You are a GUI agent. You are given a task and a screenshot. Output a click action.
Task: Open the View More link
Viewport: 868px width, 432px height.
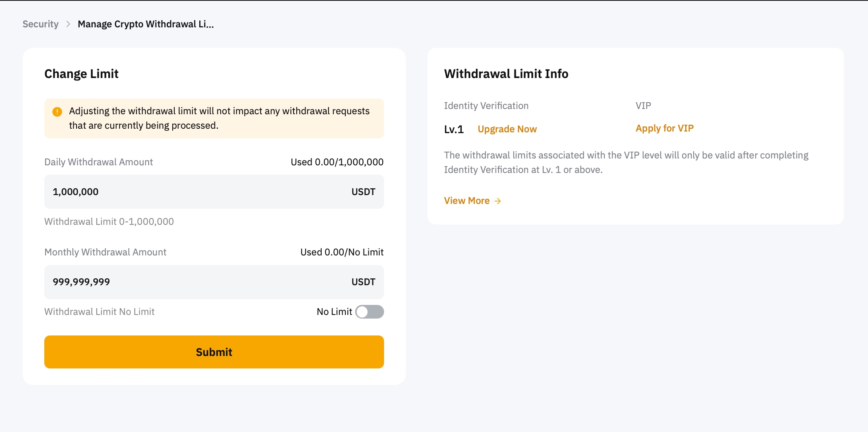coord(467,201)
